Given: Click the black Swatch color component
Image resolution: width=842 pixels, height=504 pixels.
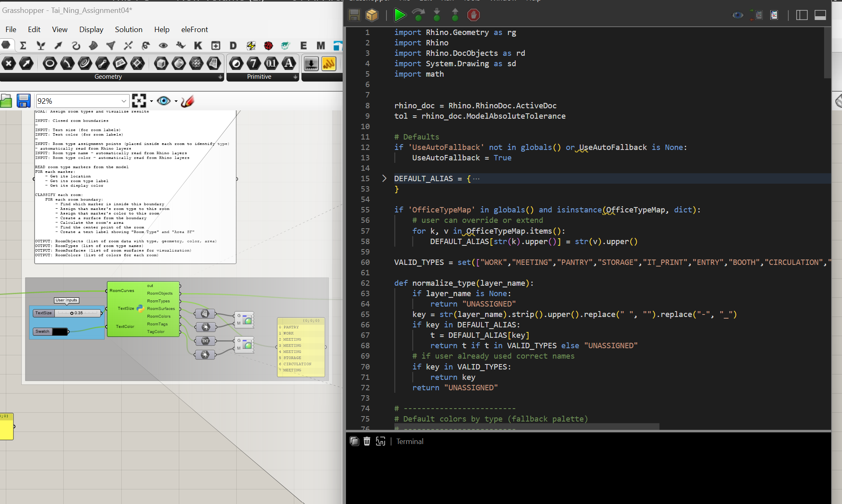Looking at the screenshot, I should (x=60, y=332).
